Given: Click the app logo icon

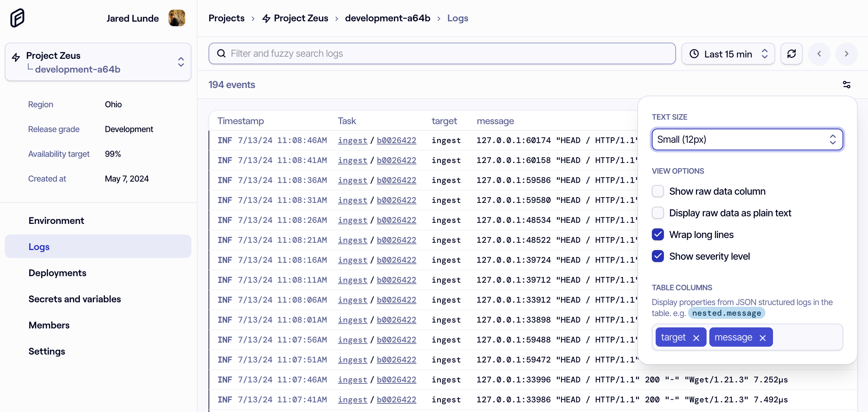Looking at the screenshot, I should coord(17,18).
